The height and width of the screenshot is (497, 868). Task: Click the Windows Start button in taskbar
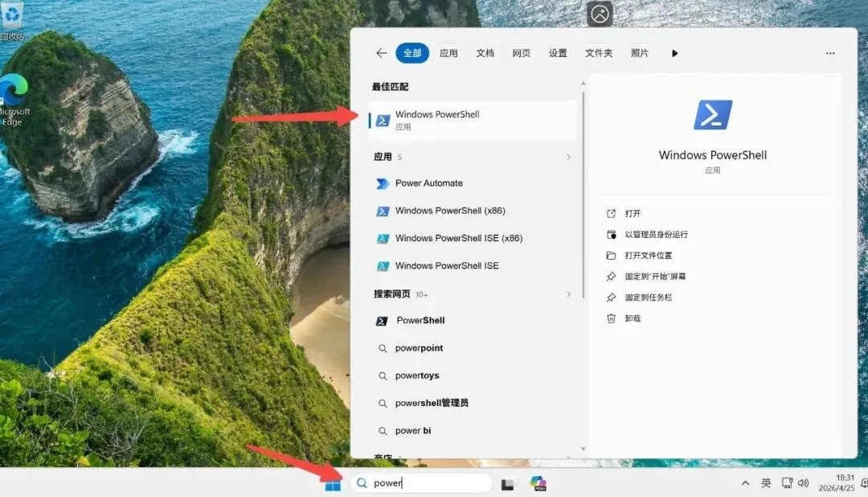tap(333, 483)
